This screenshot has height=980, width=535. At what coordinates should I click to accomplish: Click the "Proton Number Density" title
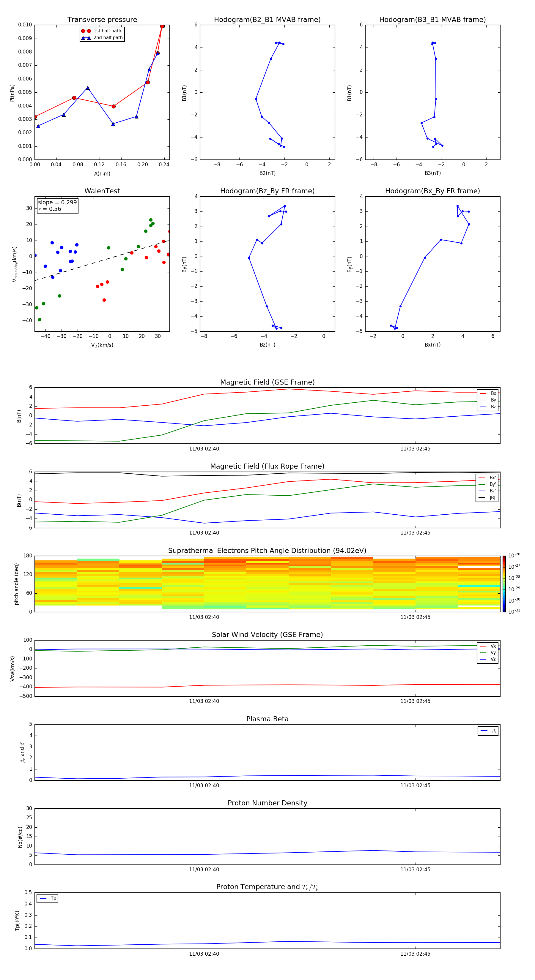tap(267, 803)
